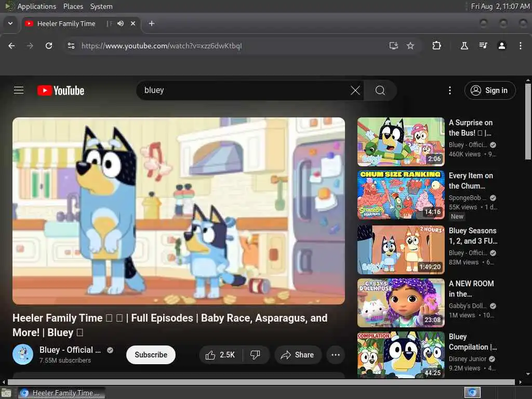
Task: Open a new browser tab
Action: (152, 23)
